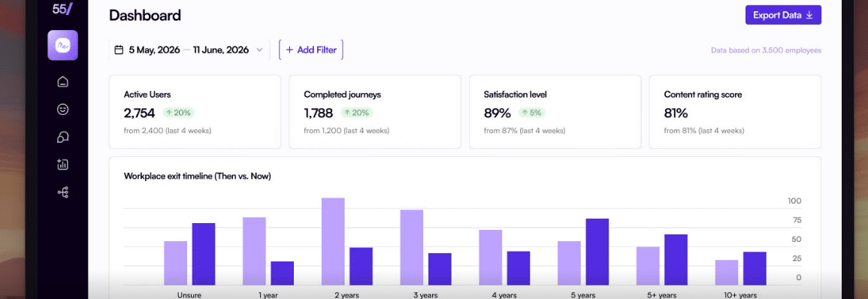Open the home icon in sidebar

62,81
